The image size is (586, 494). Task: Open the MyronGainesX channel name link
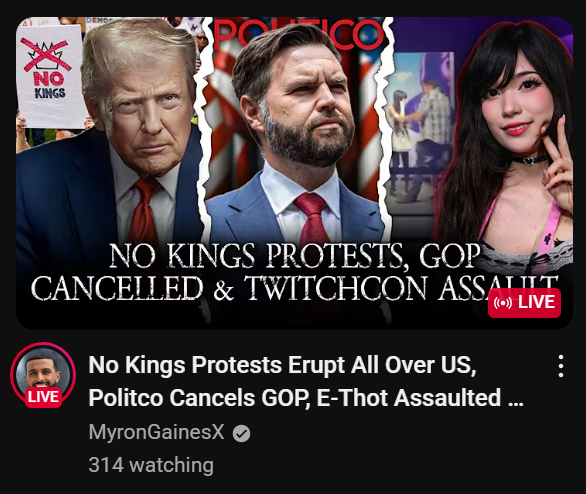tap(156, 432)
